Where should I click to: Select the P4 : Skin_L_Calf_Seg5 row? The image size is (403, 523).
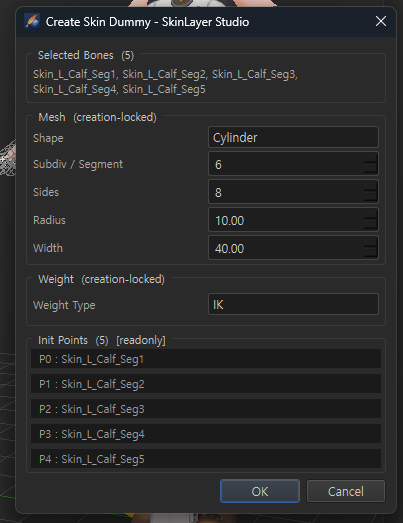point(206,459)
